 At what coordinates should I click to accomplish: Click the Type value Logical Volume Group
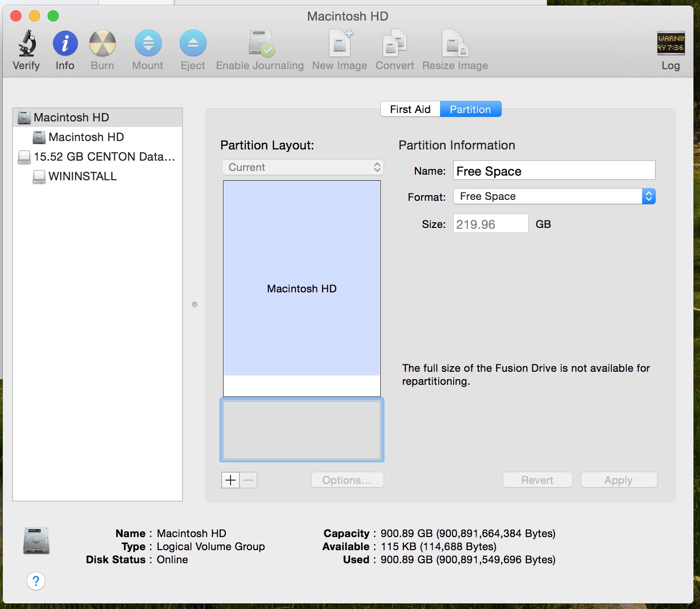point(210,546)
